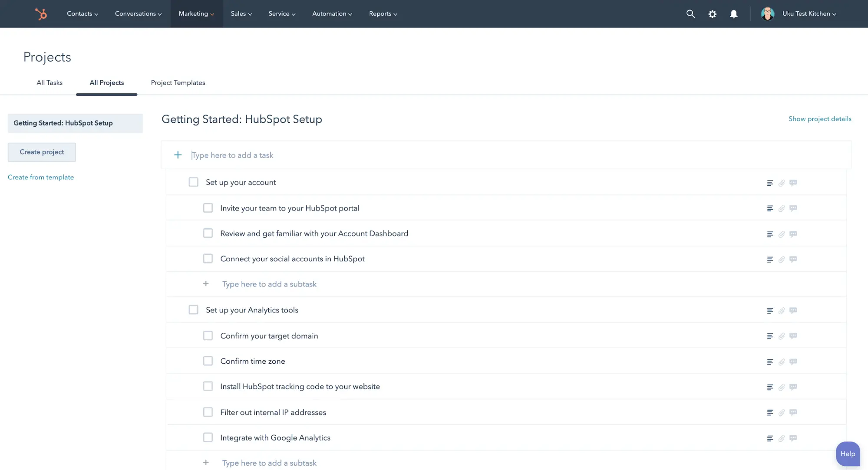Open the Reports dropdown
Viewport: 868px width, 470px height.
[383, 13]
